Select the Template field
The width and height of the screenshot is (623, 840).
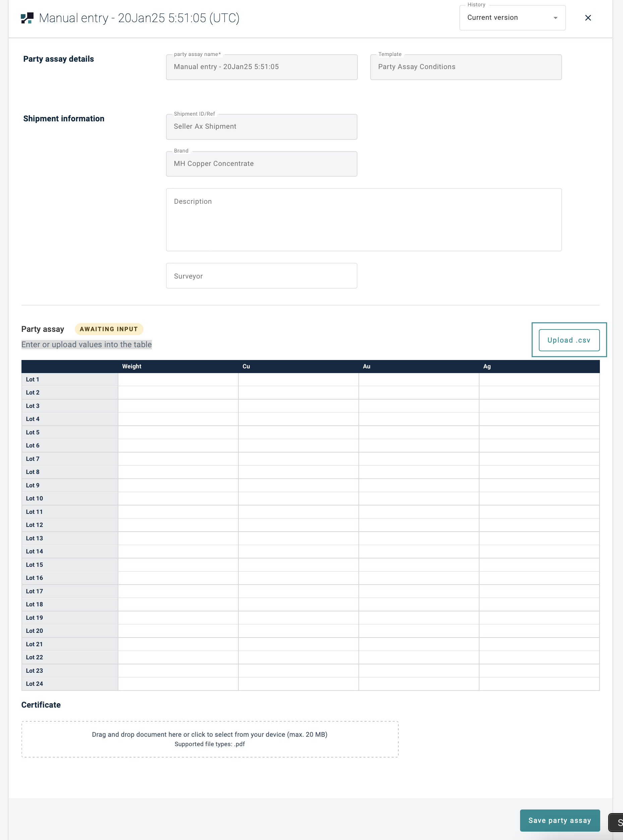[465, 67]
